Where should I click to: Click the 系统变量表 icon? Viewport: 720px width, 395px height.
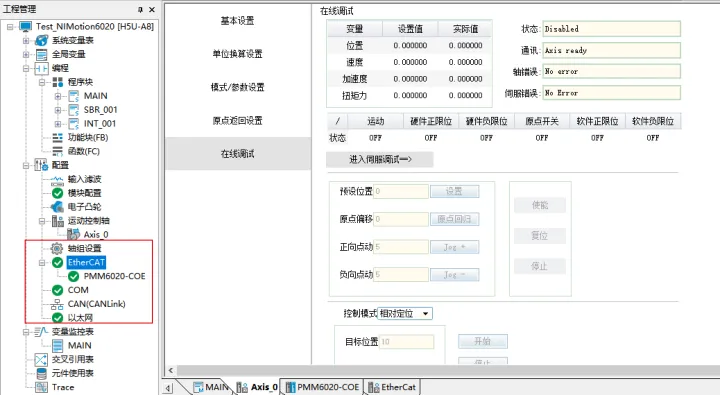(42, 40)
